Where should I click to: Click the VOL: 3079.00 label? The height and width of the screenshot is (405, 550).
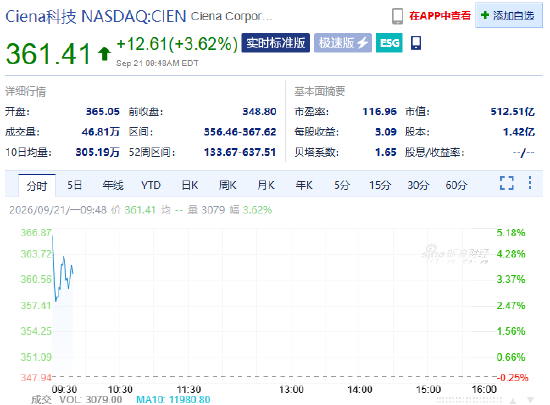click(x=90, y=399)
